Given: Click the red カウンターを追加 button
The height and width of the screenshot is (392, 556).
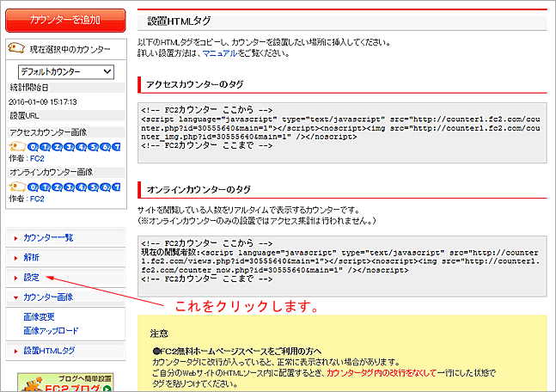Looking at the screenshot, I should (65, 21).
